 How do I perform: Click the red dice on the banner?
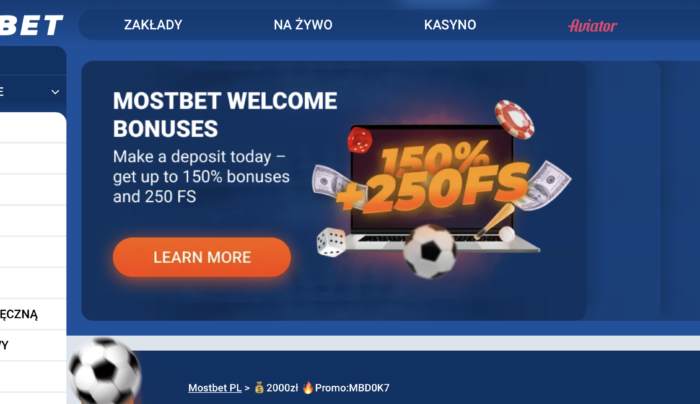pyautogui.click(x=360, y=140)
